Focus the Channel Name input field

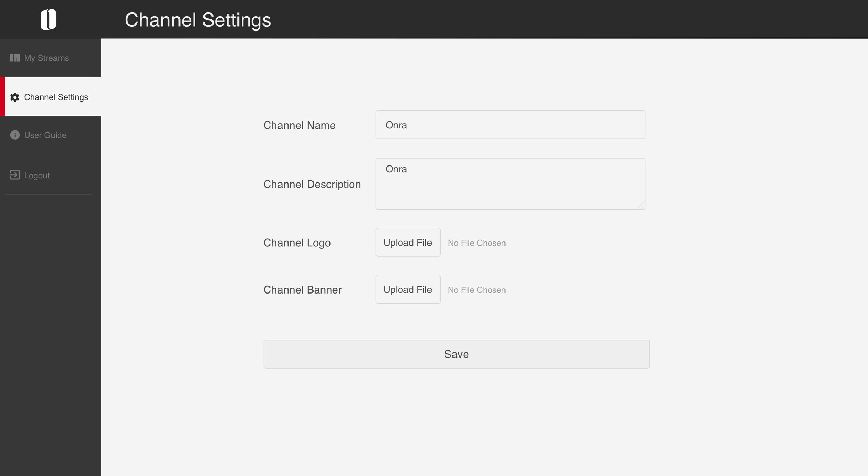pyautogui.click(x=510, y=125)
